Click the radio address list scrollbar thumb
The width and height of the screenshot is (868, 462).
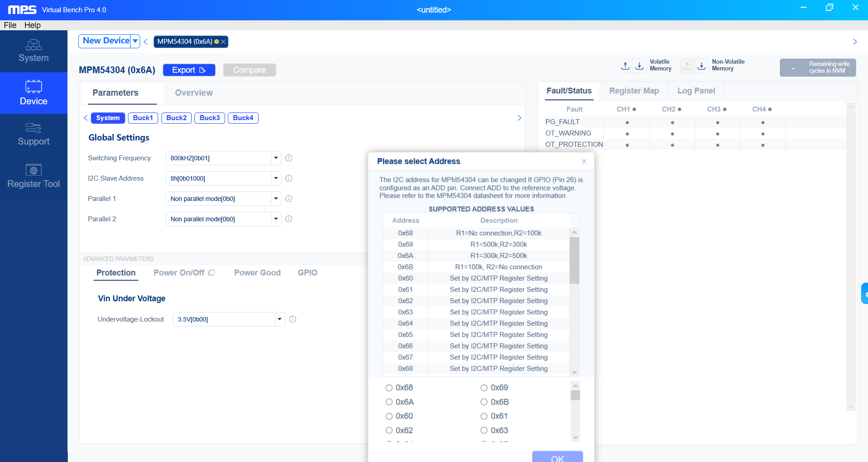[x=575, y=396]
